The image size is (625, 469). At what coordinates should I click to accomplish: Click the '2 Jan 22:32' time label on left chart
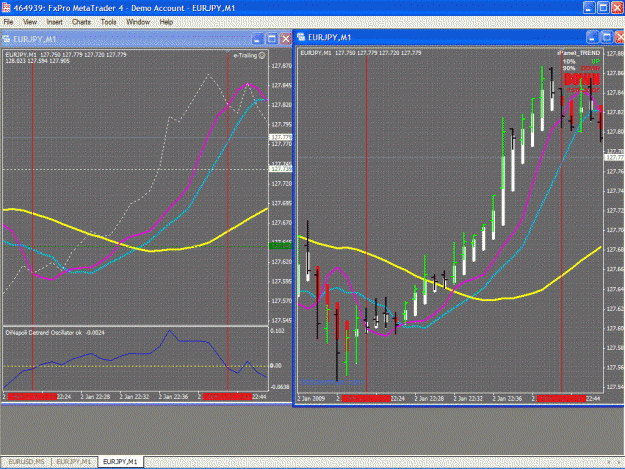134,396
